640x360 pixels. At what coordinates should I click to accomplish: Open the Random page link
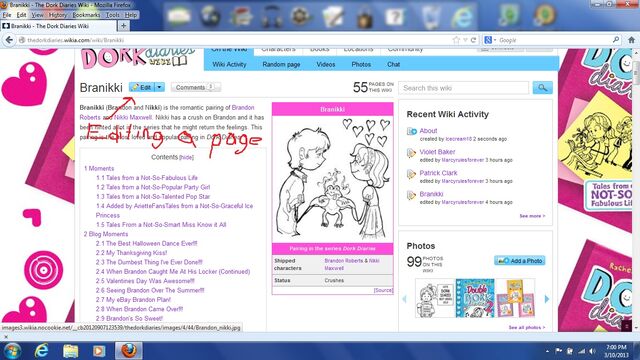point(281,64)
